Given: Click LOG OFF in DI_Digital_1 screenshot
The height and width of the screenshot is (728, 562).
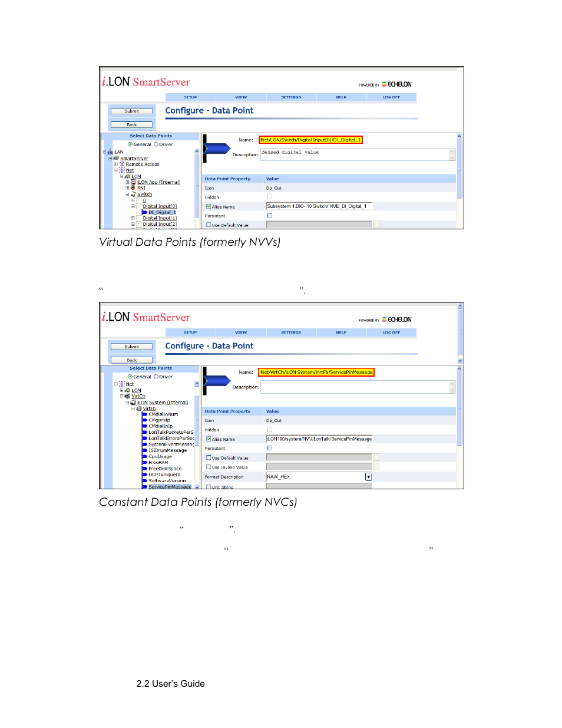Looking at the screenshot, I should point(391,97).
